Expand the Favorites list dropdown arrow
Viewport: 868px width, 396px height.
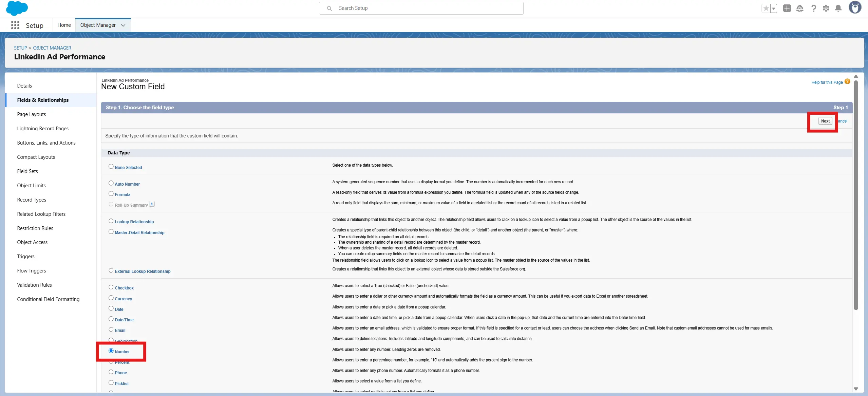click(x=774, y=8)
